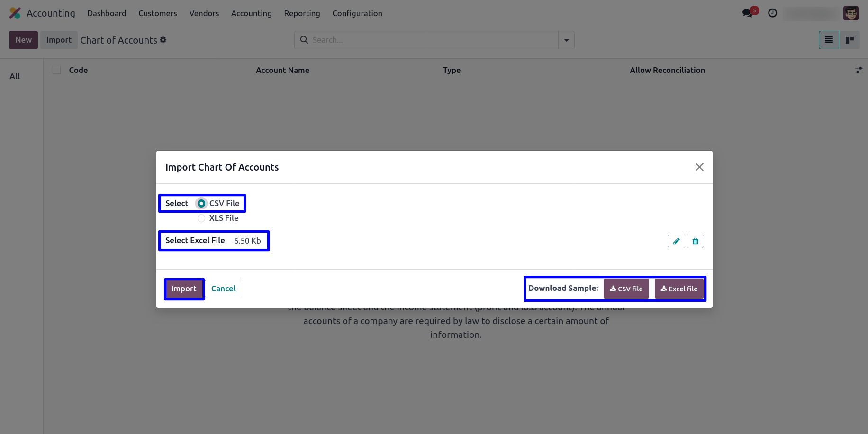The image size is (868, 434).
Task: Open column adjust settings icon in table header
Action: click(859, 70)
